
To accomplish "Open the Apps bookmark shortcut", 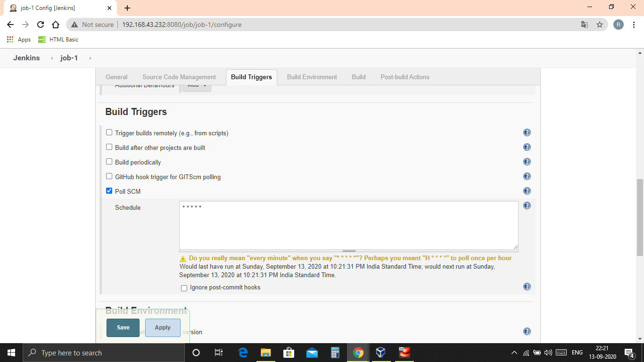I will point(19,40).
